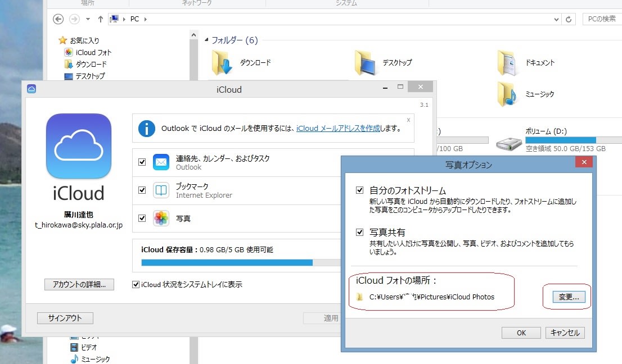Close the 写真オプション dialog
Screen dimensions: 622x364
click(584, 162)
